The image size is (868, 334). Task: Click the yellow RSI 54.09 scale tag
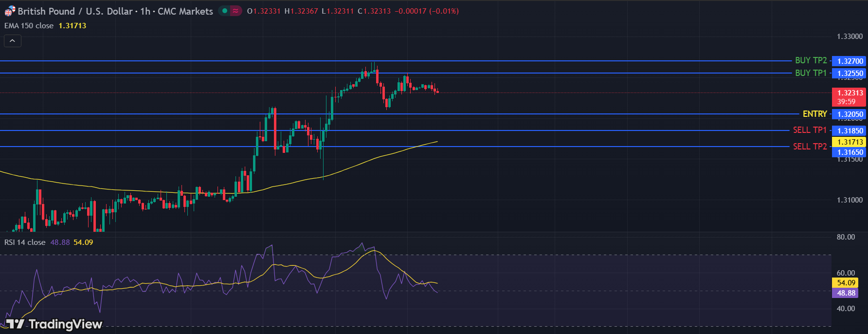[x=846, y=282]
